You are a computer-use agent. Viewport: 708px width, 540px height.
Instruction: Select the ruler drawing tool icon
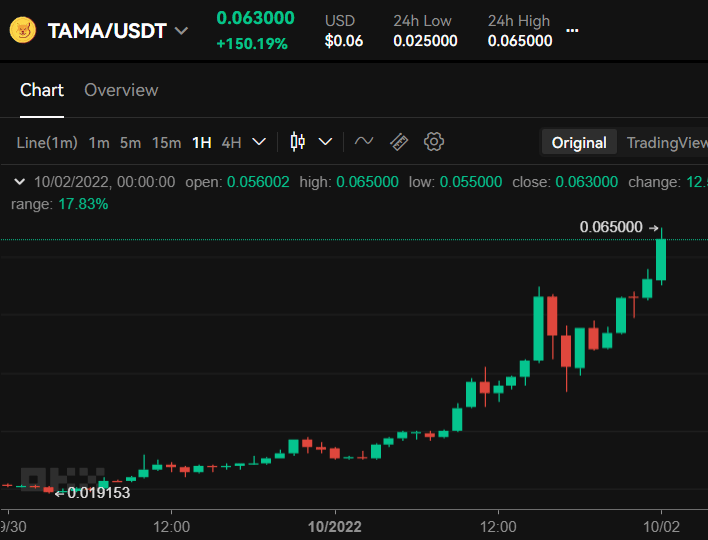(399, 142)
